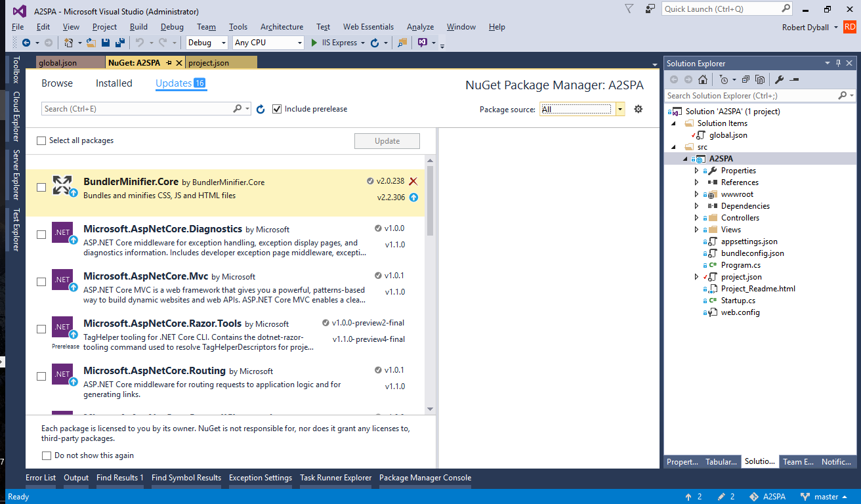Click Pending Changes Filter clock icon
The width and height of the screenshot is (861, 504).
pyautogui.click(x=723, y=79)
